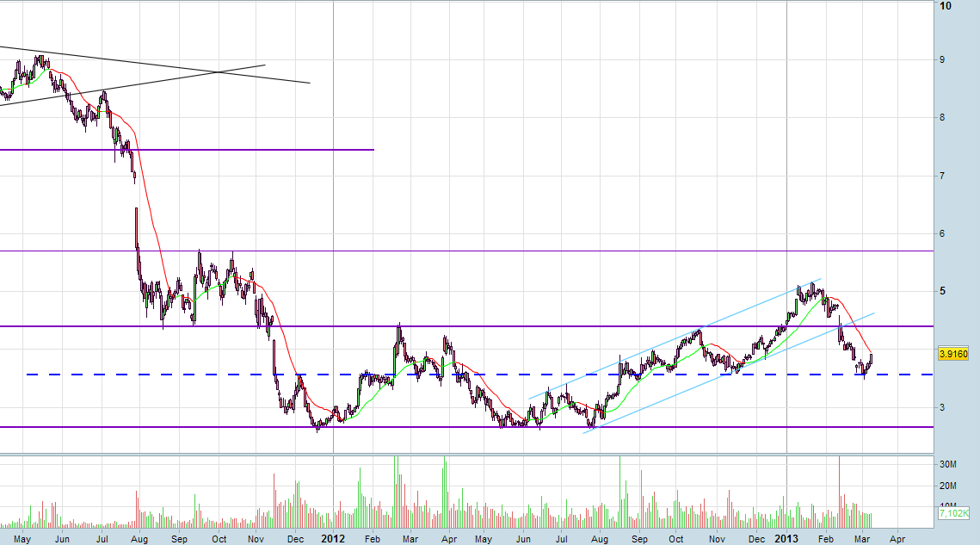Select the 2013 year label on time axis
The image size is (980, 545).
[x=786, y=539]
